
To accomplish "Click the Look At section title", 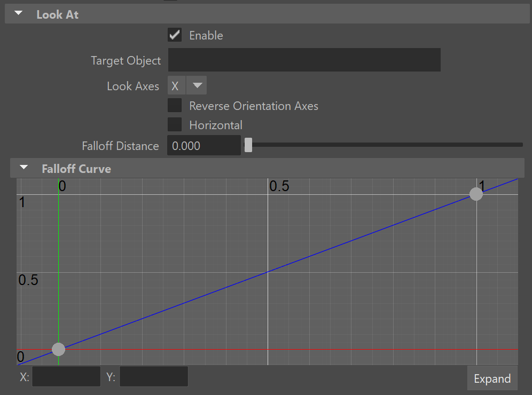I will pyautogui.click(x=57, y=14).
